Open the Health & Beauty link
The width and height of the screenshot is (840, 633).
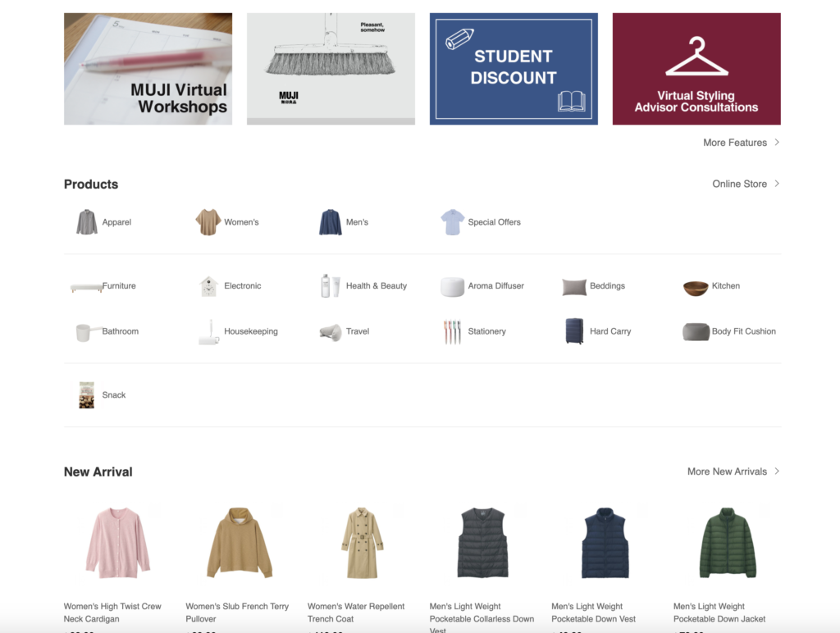pyautogui.click(x=376, y=286)
